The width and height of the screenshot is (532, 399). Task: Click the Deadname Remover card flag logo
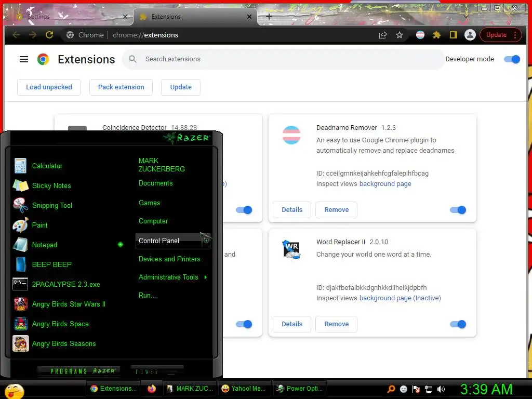coord(291,135)
